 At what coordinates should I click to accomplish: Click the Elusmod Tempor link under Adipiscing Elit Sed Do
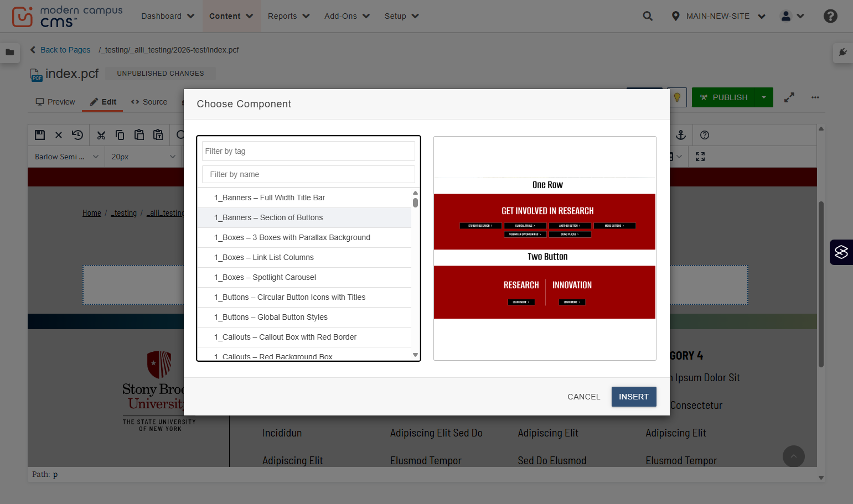[x=426, y=461]
